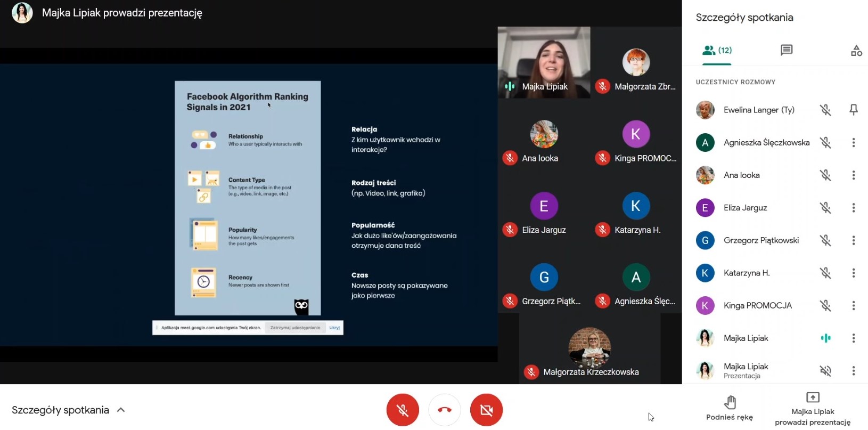
Task: Click Ukryj link in sharing bar
Action: coord(334,328)
